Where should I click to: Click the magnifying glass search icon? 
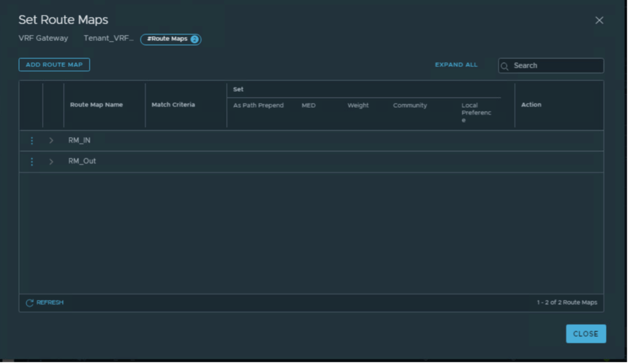pyautogui.click(x=505, y=66)
